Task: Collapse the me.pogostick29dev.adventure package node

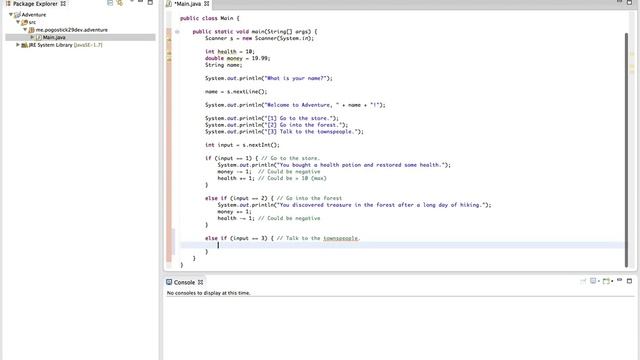Action: 25,29
